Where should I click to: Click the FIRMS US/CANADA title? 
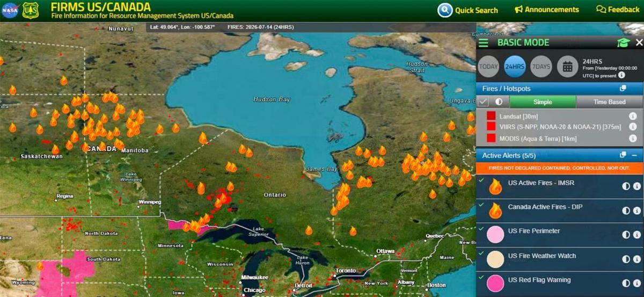tap(101, 7)
